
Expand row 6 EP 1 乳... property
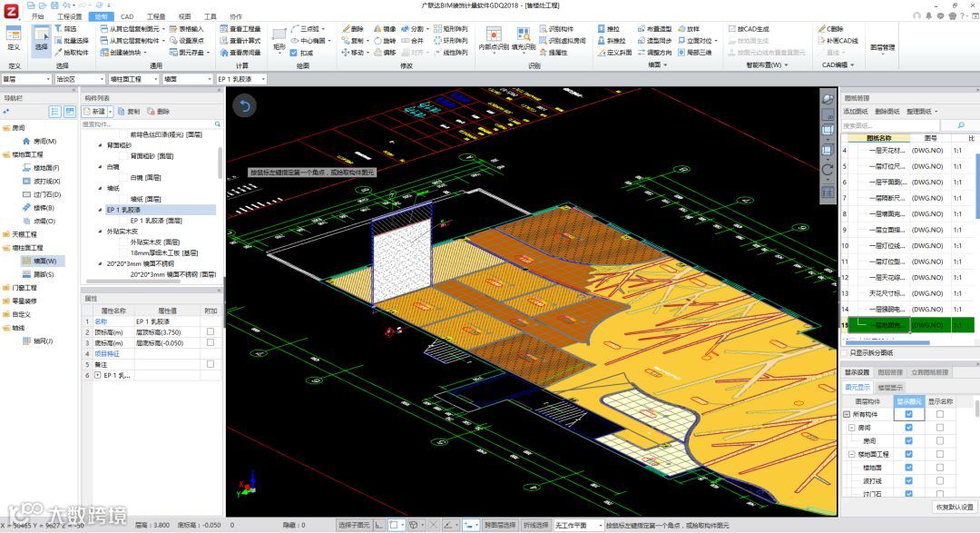(97, 375)
